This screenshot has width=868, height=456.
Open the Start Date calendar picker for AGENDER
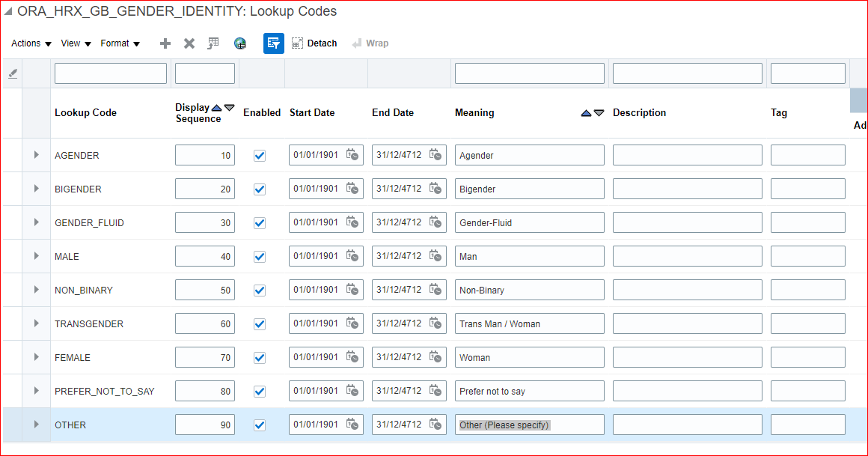click(352, 155)
